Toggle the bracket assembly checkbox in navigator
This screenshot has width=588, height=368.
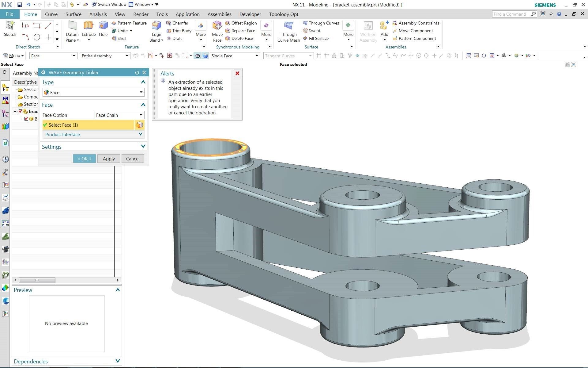(x=21, y=111)
